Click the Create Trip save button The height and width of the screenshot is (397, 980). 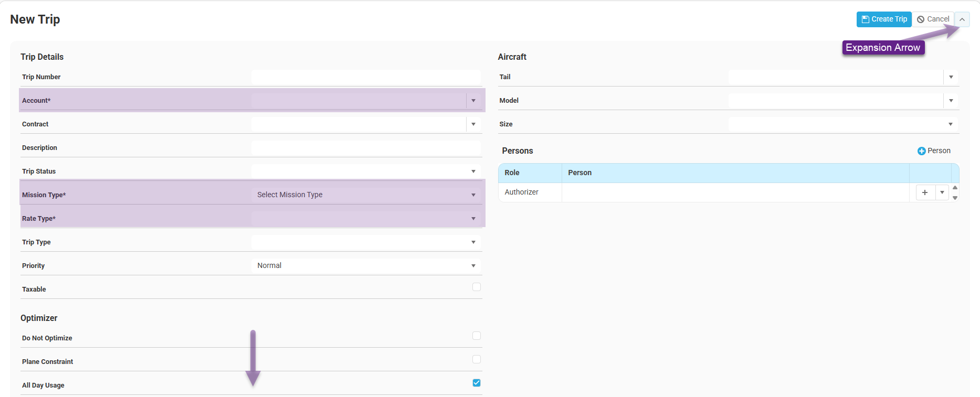click(884, 19)
